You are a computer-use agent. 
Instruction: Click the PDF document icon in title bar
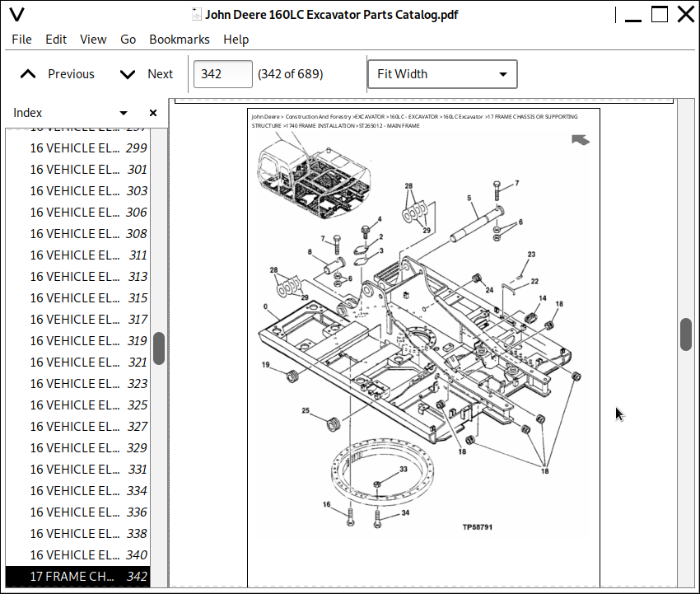point(197,14)
